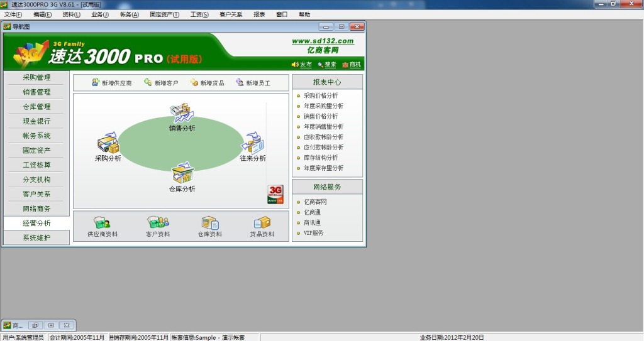This screenshot has height=341, width=644.
Task: Open 采购价格分析 report
Action: (320, 95)
